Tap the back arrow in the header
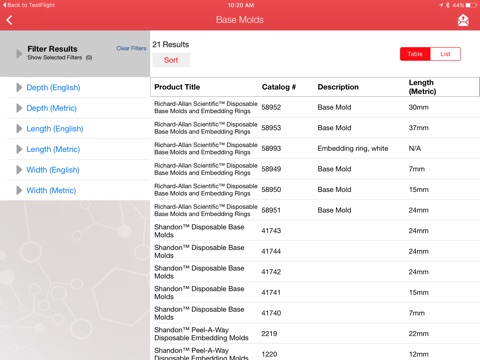The image size is (480, 360). 9,20
